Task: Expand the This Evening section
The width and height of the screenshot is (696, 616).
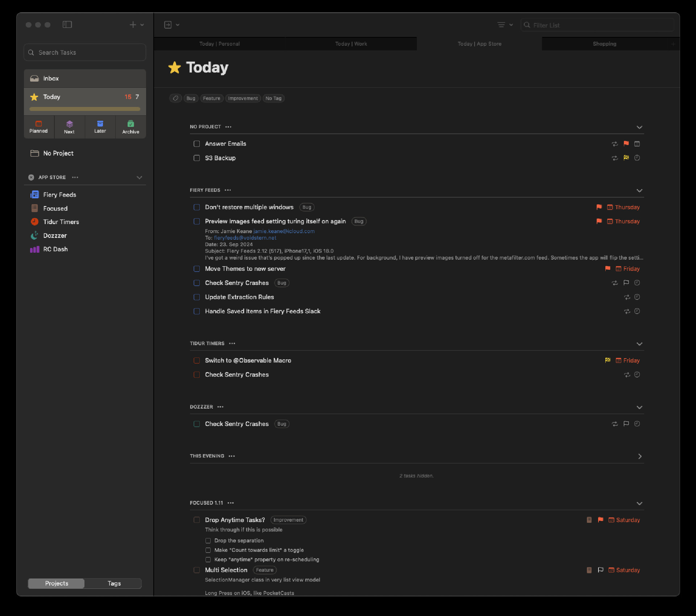Action: click(x=639, y=456)
